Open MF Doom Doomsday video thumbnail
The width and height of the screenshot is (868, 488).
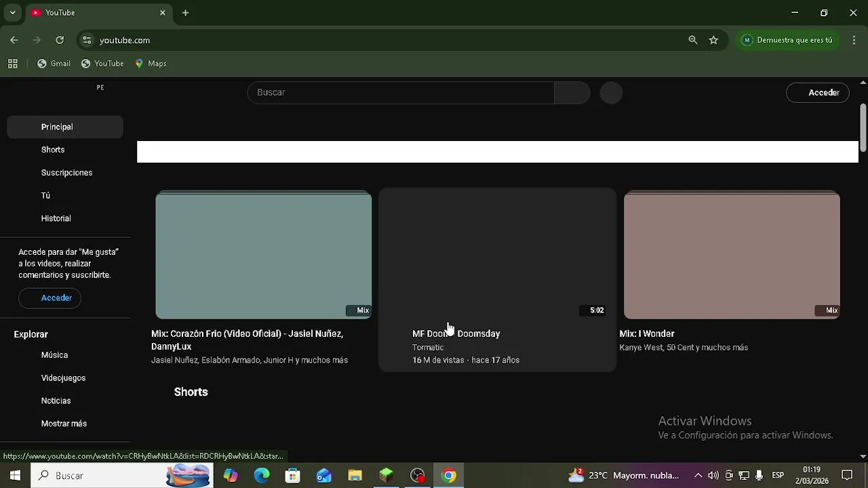point(497,255)
